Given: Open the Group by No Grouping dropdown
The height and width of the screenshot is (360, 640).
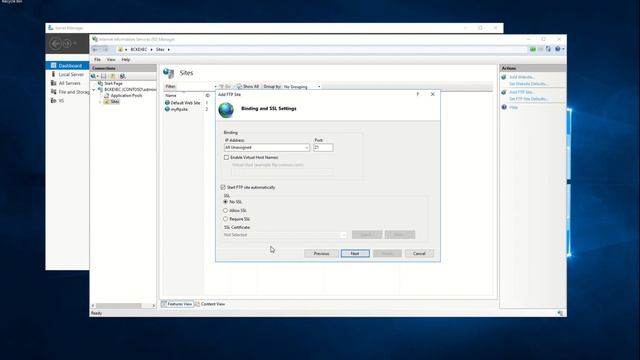Looking at the screenshot, I should point(319,87).
